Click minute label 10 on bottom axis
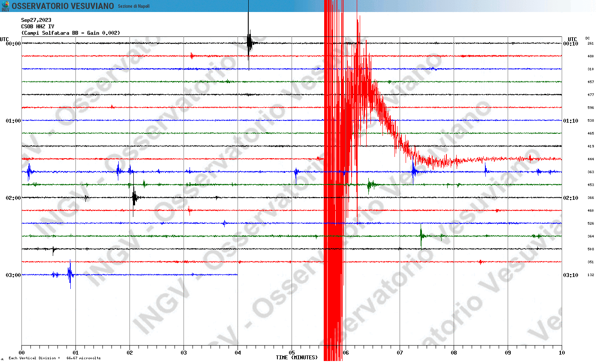Screen dimensions: 596x364 562,353
